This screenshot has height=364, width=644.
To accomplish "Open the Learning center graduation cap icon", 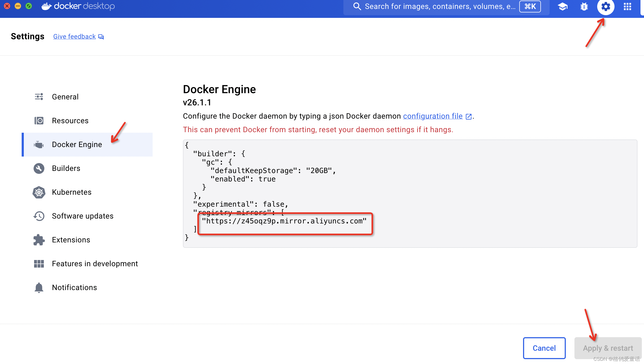I will (563, 6).
